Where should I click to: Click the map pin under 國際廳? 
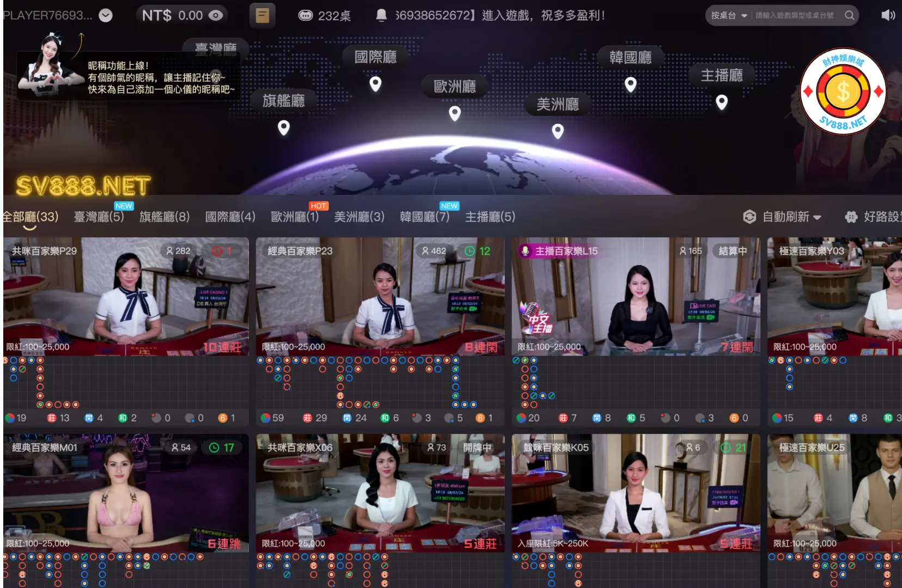(376, 84)
